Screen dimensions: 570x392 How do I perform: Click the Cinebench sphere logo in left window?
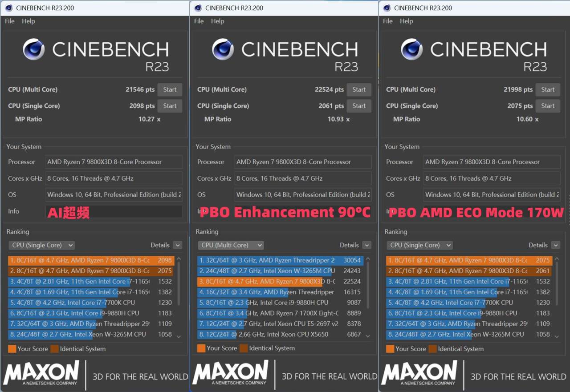point(34,49)
